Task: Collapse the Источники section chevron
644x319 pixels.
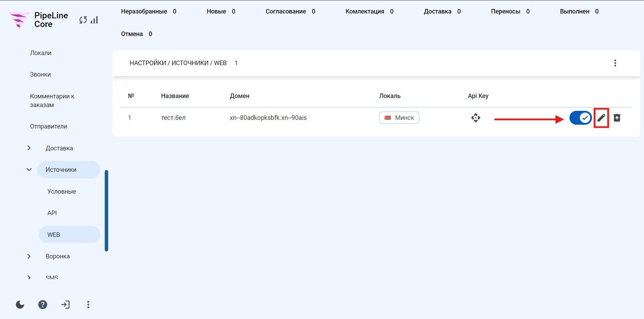Action: pyautogui.click(x=29, y=169)
